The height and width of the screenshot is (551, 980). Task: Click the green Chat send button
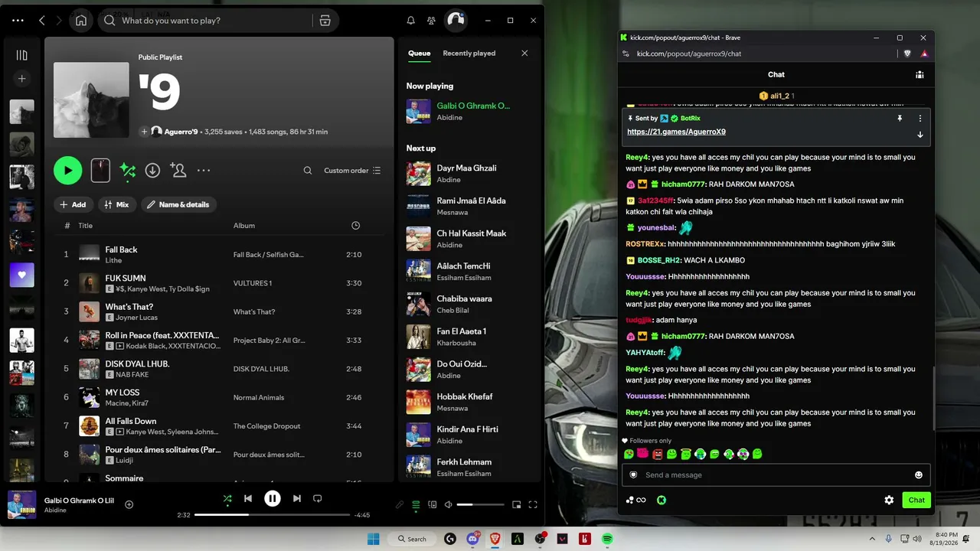click(916, 500)
